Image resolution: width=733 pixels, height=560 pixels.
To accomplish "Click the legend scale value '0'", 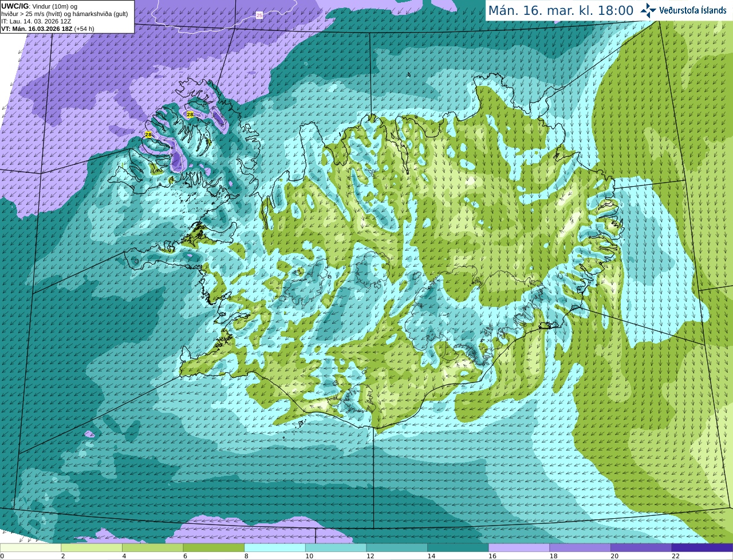I will point(2,556).
